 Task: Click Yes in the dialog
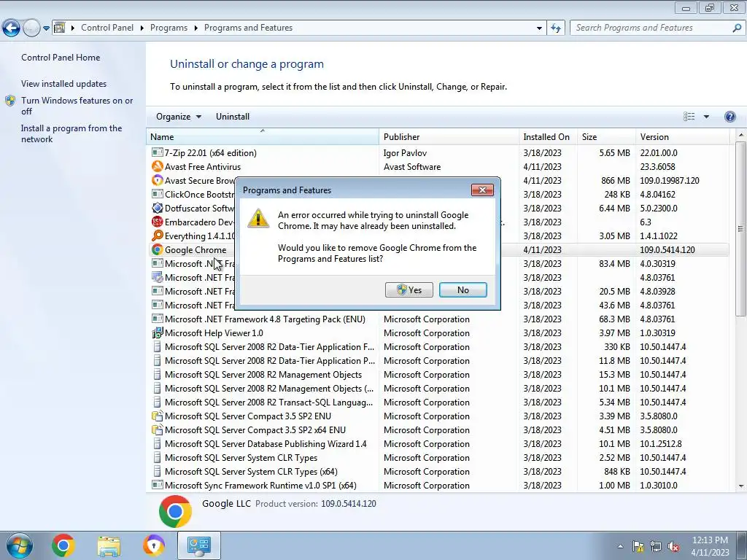(x=409, y=290)
